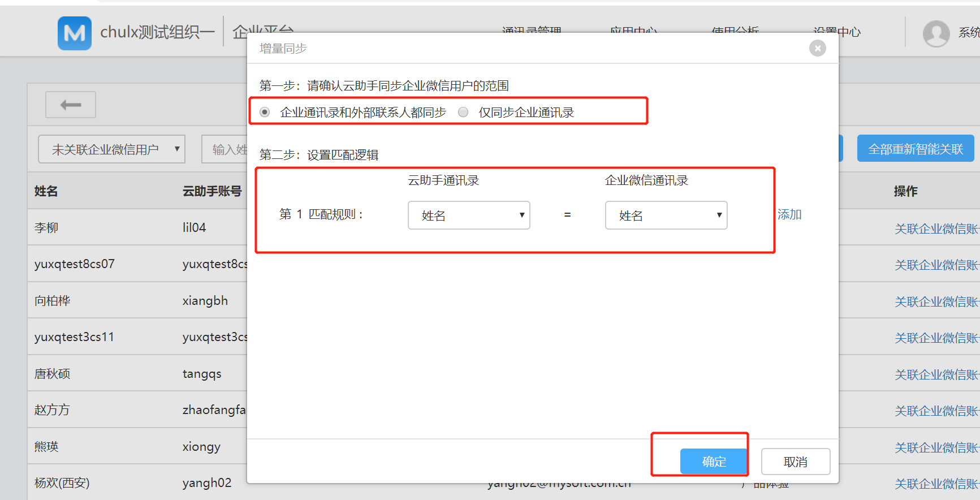The width and height of the screenshot is (980, 500).
Task: Click the 云助手账号 column header
Action: point(212,191)
